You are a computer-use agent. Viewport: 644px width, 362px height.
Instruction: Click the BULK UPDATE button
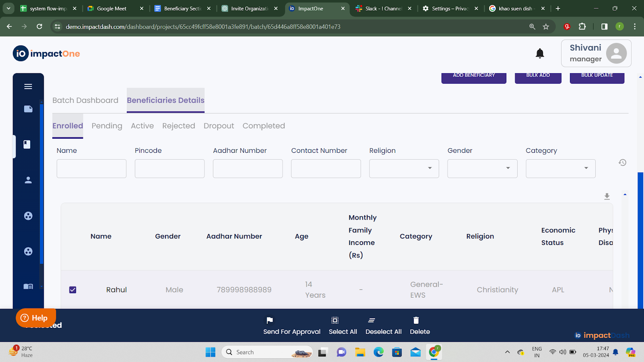click(x=597, y=78)
